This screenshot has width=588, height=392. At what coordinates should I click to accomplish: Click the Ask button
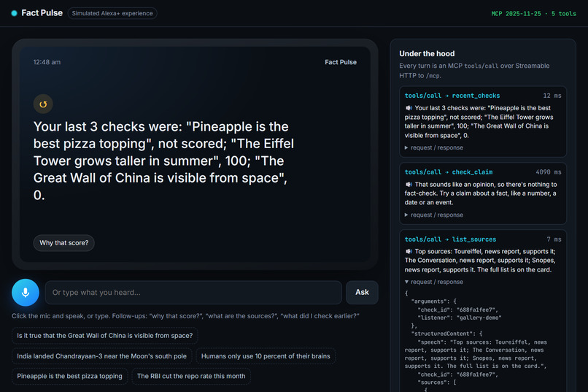(362, 292)
